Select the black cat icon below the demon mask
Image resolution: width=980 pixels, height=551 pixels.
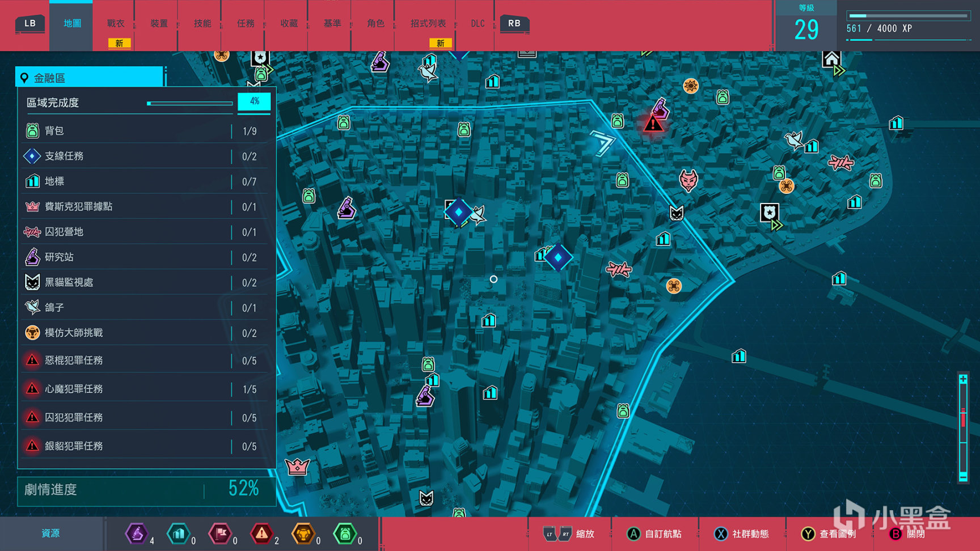(x=676, y=213)
